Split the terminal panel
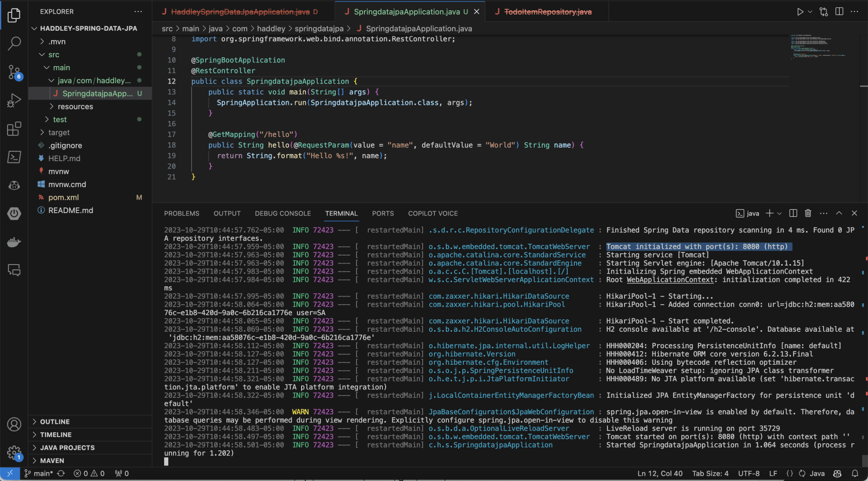The height and width of the screenshot is (481, 868). (793, 214)
